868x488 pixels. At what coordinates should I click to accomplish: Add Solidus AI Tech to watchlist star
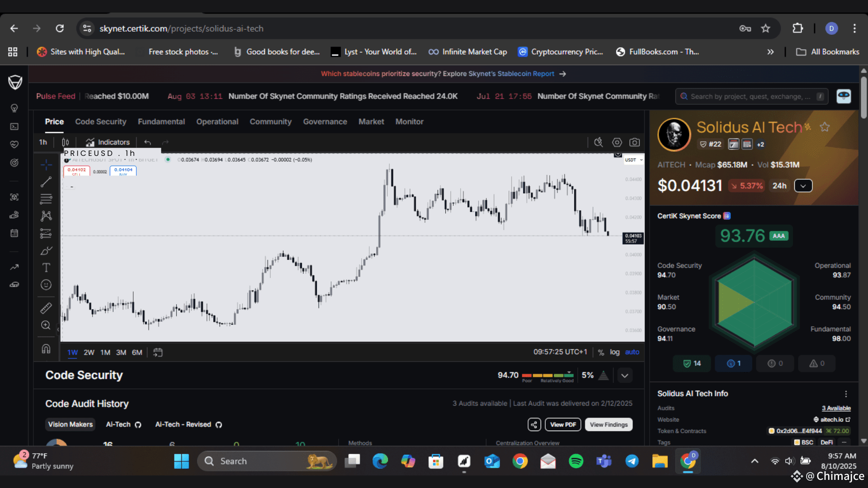click(x=825, y=127)
